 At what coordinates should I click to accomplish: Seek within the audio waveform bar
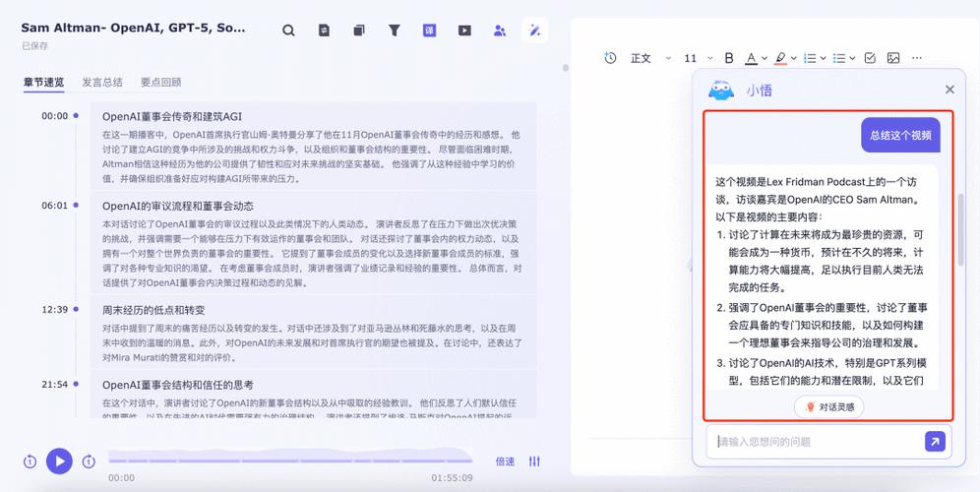click(290, 457)
